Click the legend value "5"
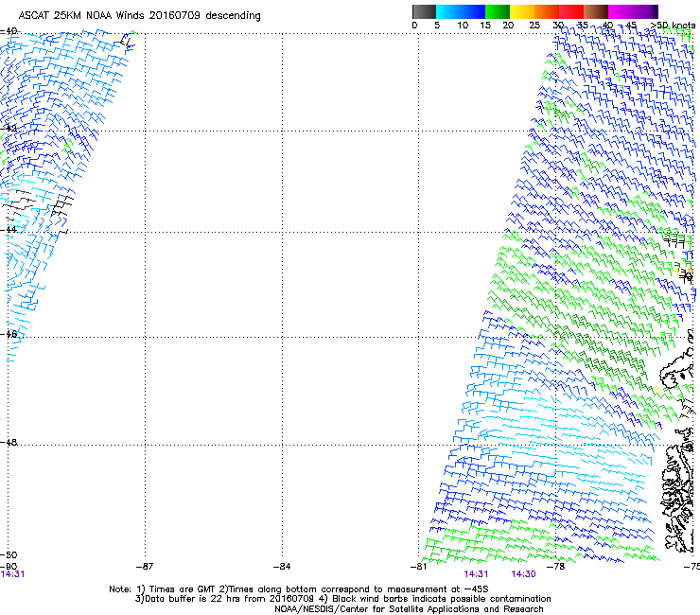Viewport: 700px width, 615px height. point(437,26)
